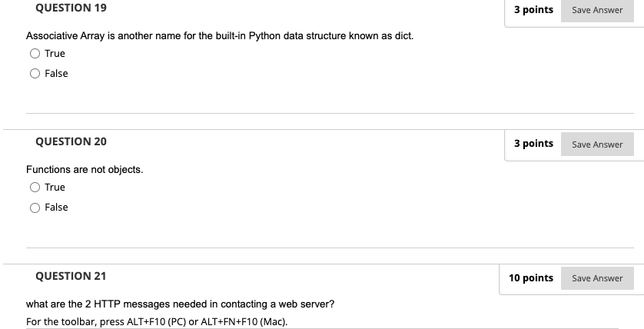Click the 10 points label of Question 21
Screen dimensions: 644x329
(x=530, y=278)
